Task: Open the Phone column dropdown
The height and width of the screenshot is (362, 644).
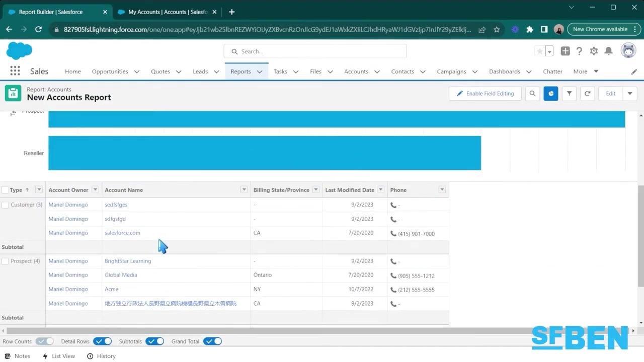Action: [x=442, y=190]
